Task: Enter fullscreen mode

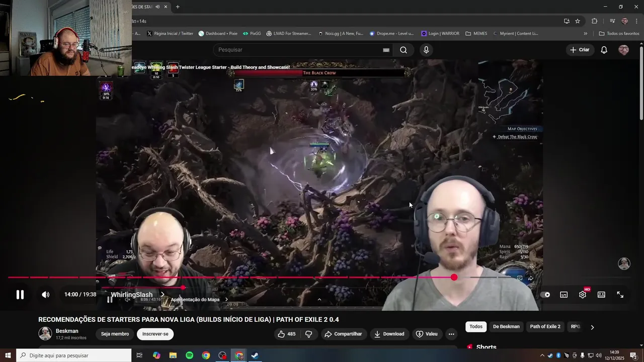Action: tap(620, 295)
